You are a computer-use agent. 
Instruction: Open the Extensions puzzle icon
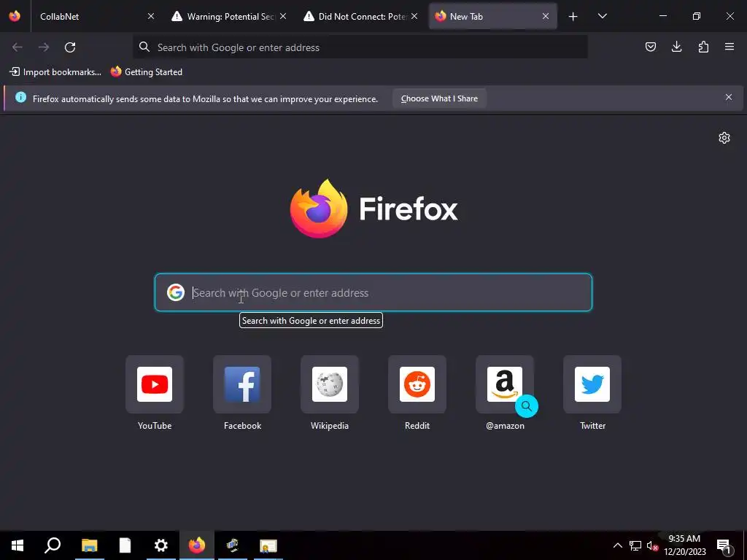click(x=703, y=47)
